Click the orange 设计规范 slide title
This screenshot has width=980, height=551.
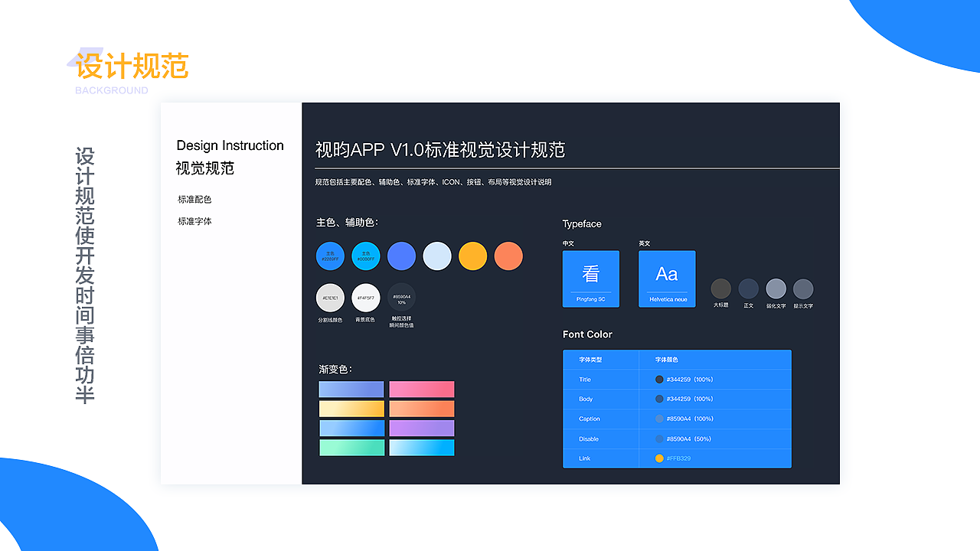click(132, 67)
